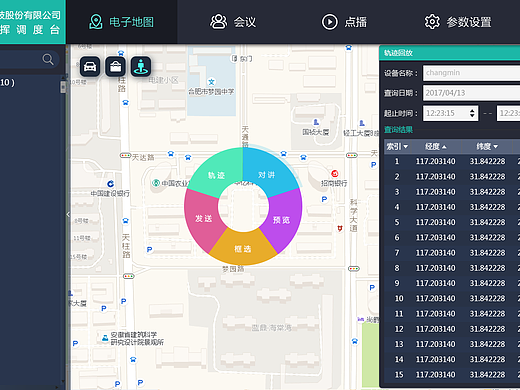520x390 pixels.
Task: Click the search magnifier icon
Action: pos(48,59)
